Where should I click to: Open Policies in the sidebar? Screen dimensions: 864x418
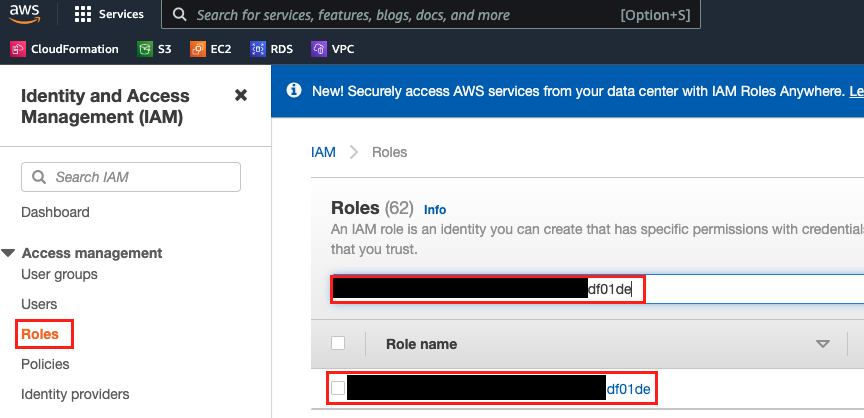pyautogui.click(x=45, y=364)
